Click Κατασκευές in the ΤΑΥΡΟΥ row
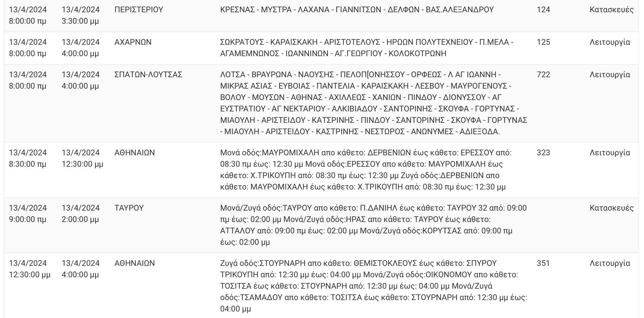The width and height of the screenshot is (644, 318). pyautogui.click(x=611, y=208)
